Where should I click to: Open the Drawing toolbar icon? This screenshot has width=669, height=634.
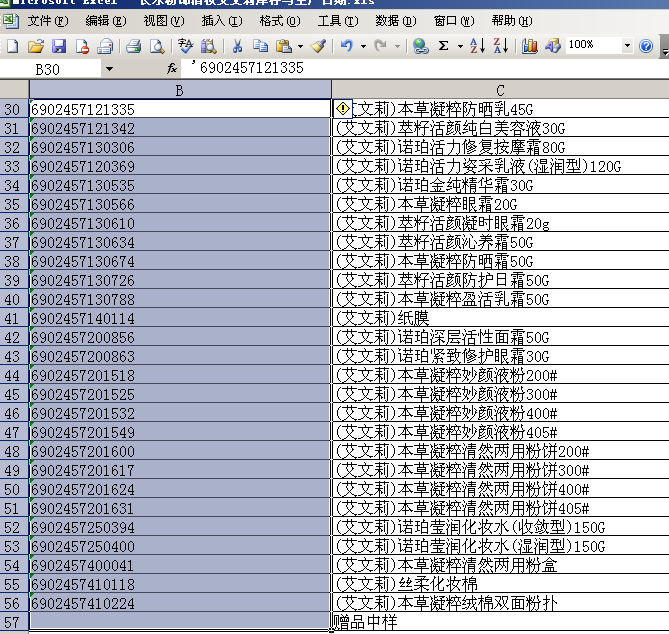click(x=553, y=46)
